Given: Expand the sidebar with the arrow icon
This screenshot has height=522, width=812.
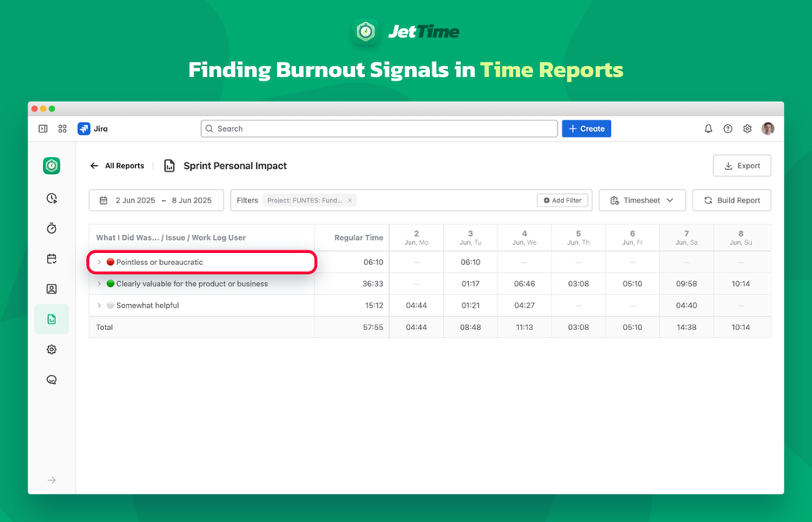Looking at the screenshot, I should [51, 480].
